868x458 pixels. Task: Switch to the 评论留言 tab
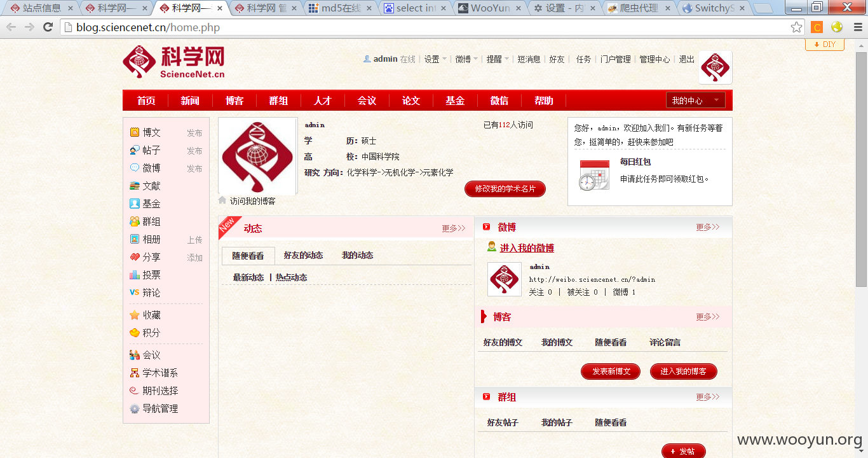pos(665,342)
